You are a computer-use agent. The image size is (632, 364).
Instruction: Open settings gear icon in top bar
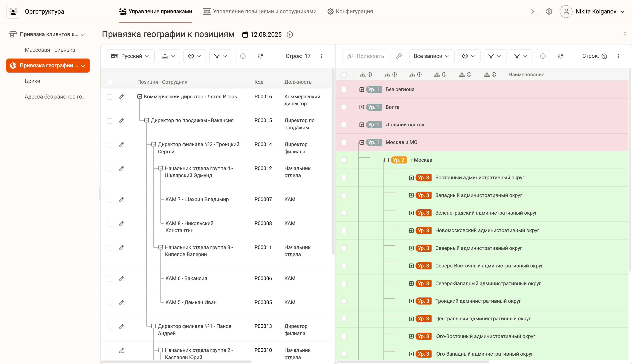(x=549, y=12)
